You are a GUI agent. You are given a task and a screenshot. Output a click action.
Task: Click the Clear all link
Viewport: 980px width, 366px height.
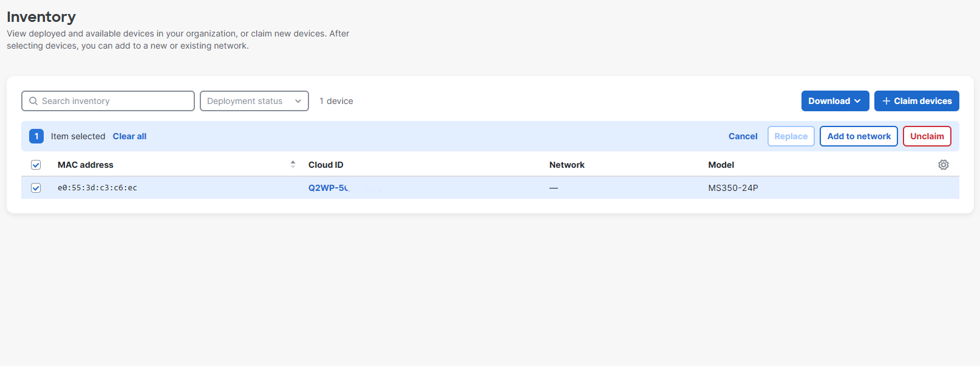pyautogui.click(x=129, y=136)
